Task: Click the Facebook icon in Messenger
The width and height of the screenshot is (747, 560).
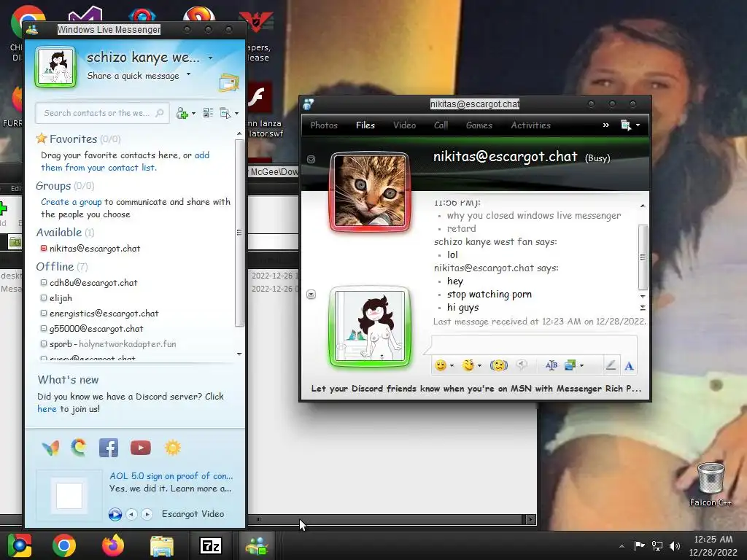Action: [109, 448]
